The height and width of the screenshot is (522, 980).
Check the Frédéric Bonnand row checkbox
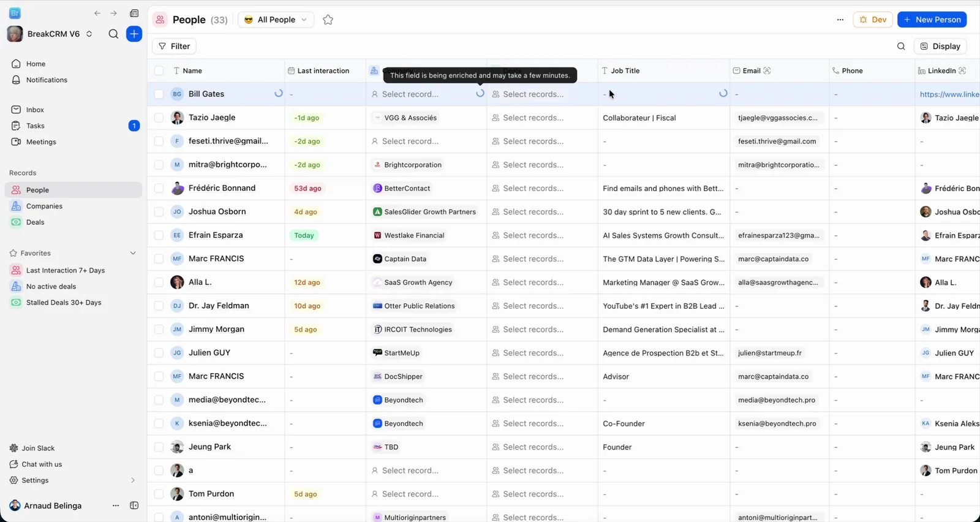(x=159, y=189)
